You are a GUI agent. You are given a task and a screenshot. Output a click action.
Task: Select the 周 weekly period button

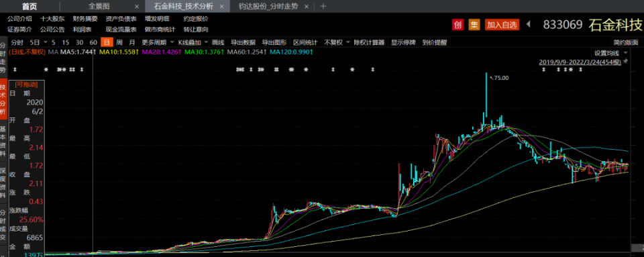[x=119, y=42]
